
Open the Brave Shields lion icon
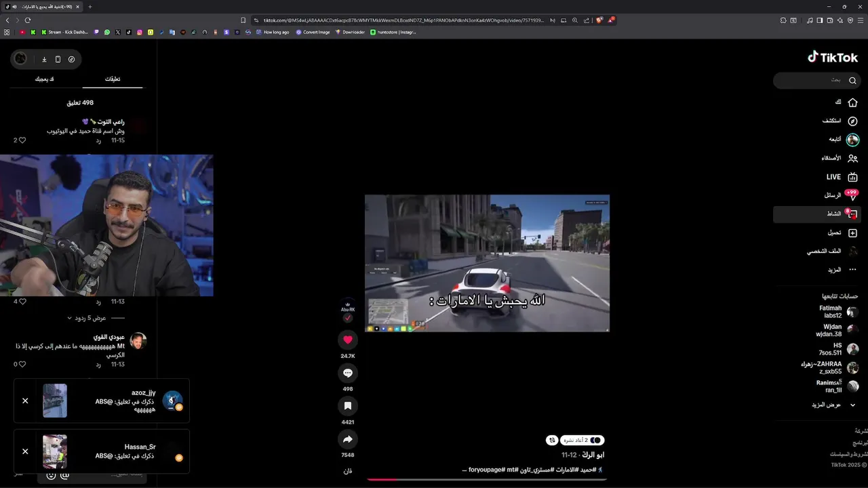tap(599, 20)
